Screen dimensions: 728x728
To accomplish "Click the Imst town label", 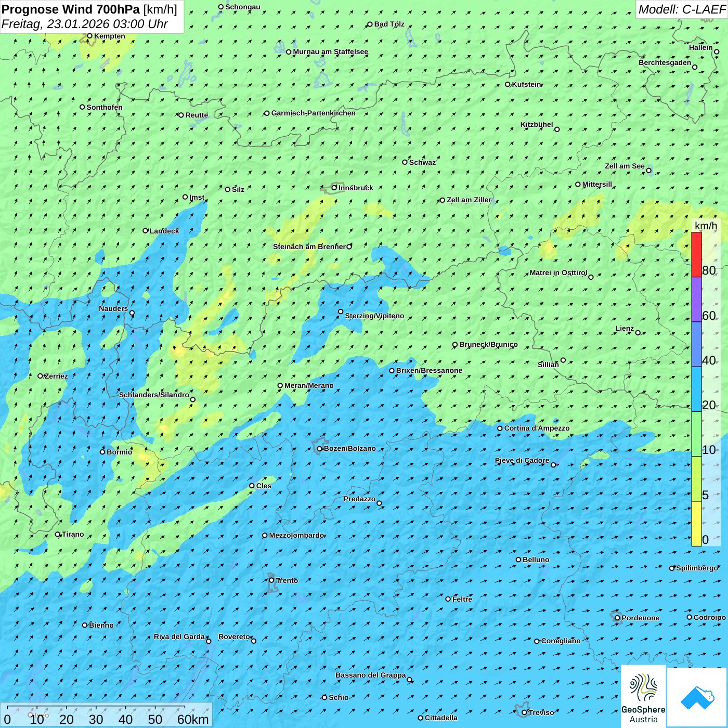I will (197, 197).
